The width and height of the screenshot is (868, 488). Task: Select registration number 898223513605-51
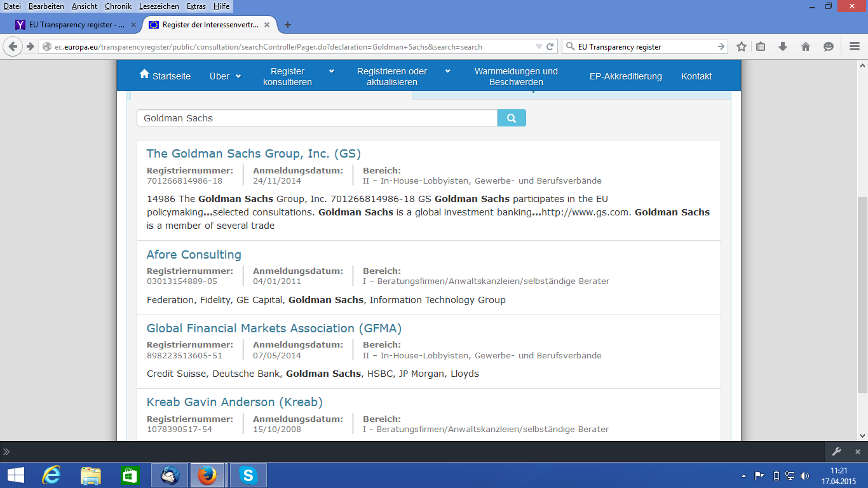[184, 355]
